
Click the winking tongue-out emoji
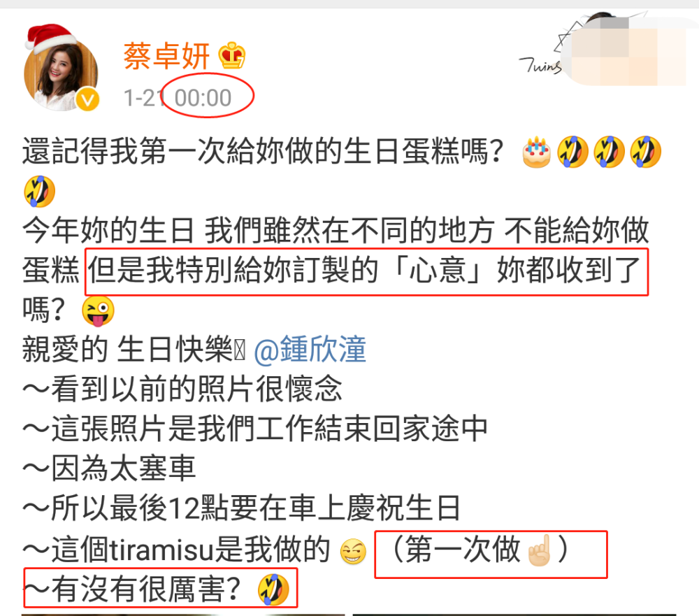click(x=99, y=311)
